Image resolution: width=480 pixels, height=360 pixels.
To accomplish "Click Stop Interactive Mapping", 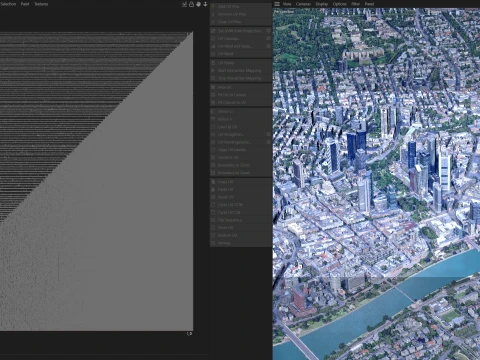I will [x=241, y=78].
